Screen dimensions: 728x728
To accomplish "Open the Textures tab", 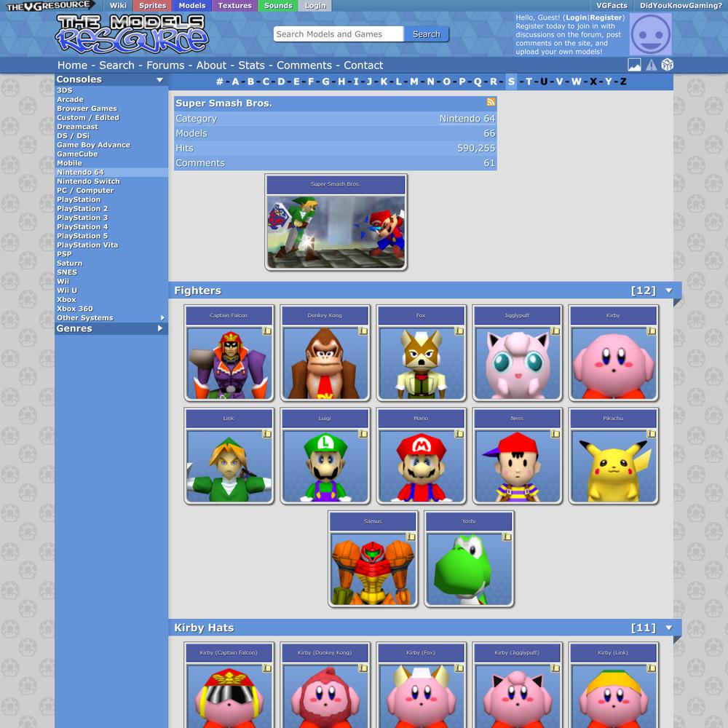I will click(234, 6).
